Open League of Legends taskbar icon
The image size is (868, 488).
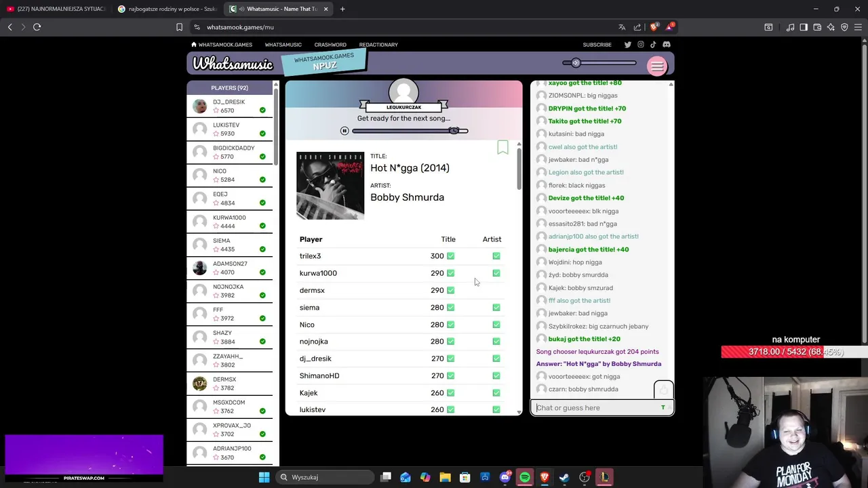[x=604, y=477]
